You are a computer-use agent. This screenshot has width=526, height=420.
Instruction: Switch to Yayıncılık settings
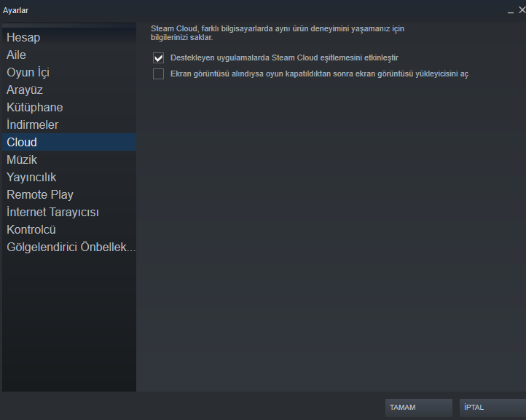69,177
